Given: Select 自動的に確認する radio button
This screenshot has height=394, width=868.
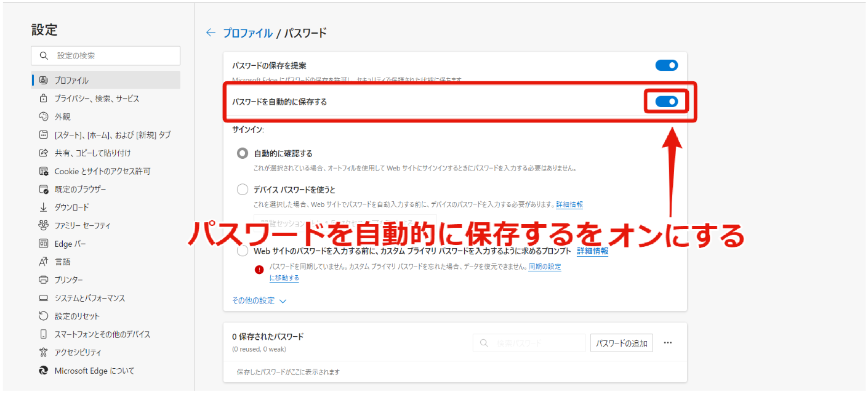Looking at the screenshot, I should [243, 153].
